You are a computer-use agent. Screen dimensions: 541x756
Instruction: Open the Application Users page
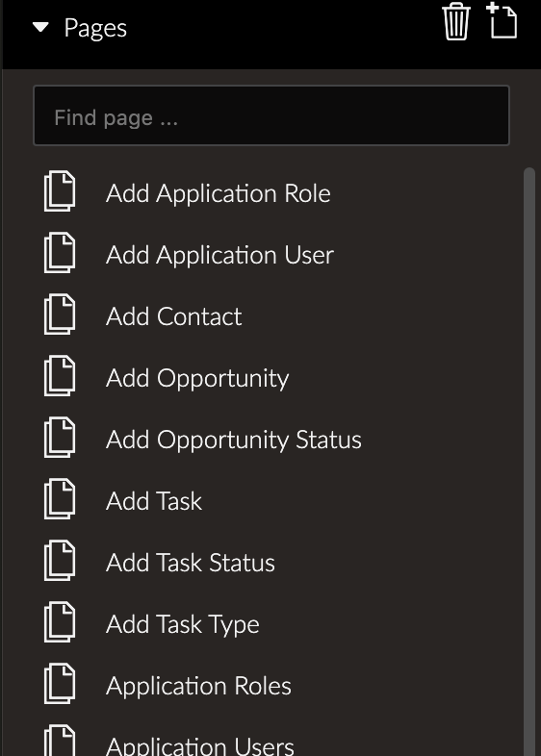[x=200, y=744]
